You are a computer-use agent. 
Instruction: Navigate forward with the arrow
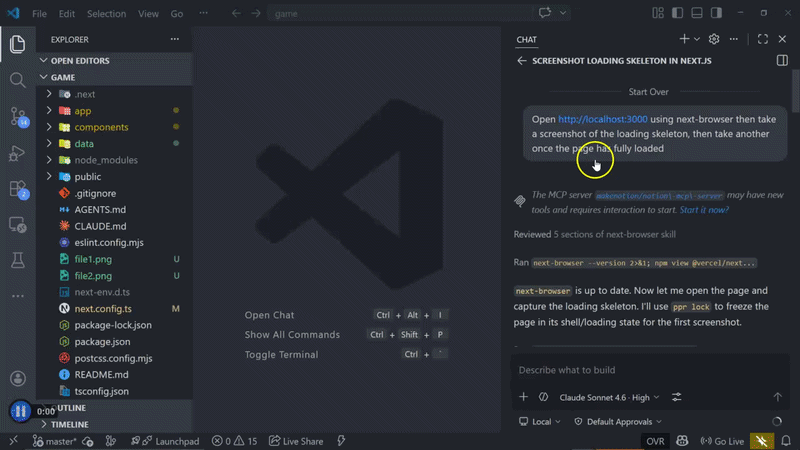click(x=256, y=13)
